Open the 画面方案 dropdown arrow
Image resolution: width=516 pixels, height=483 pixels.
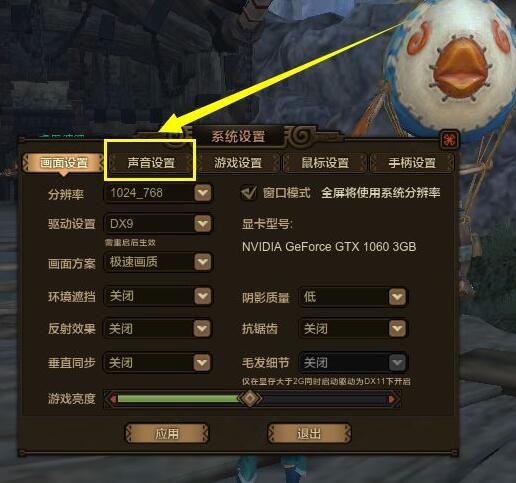[x=203, y=262]
